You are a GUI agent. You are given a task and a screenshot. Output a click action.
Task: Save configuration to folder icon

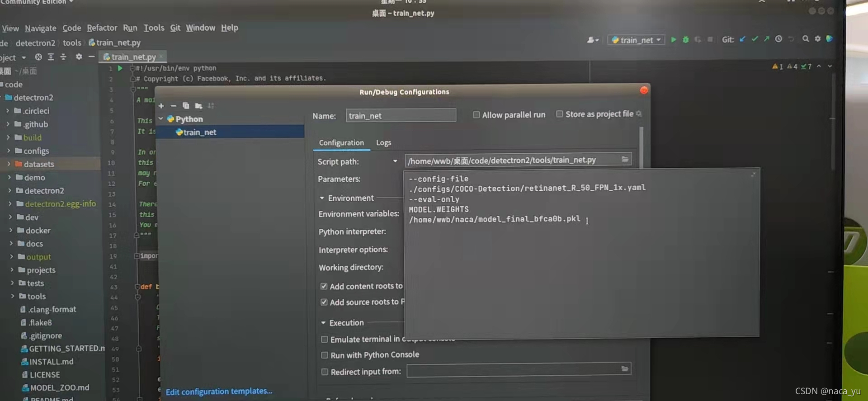click(198, 106)
